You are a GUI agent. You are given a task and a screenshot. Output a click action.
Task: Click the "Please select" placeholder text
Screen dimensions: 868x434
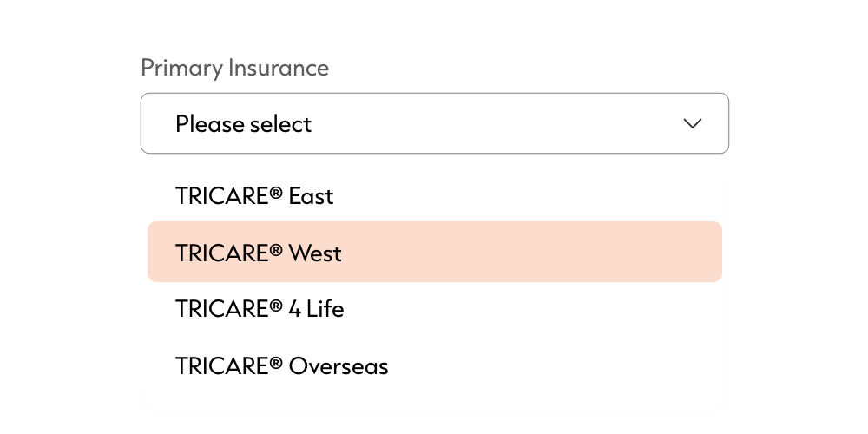[x=243, y=124]
